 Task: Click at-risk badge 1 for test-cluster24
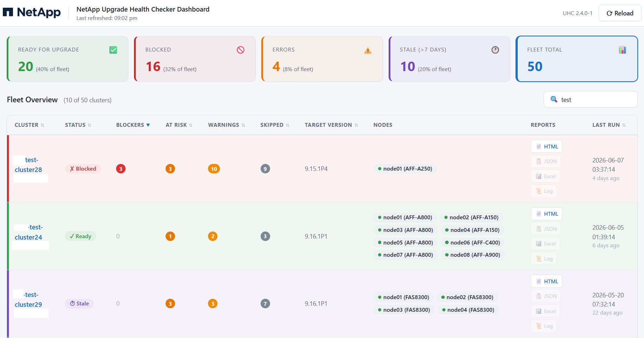[170, 236]
